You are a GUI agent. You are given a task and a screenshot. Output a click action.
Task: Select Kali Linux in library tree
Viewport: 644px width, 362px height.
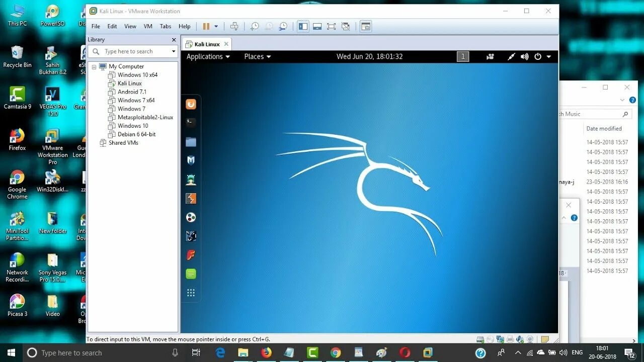130,83
